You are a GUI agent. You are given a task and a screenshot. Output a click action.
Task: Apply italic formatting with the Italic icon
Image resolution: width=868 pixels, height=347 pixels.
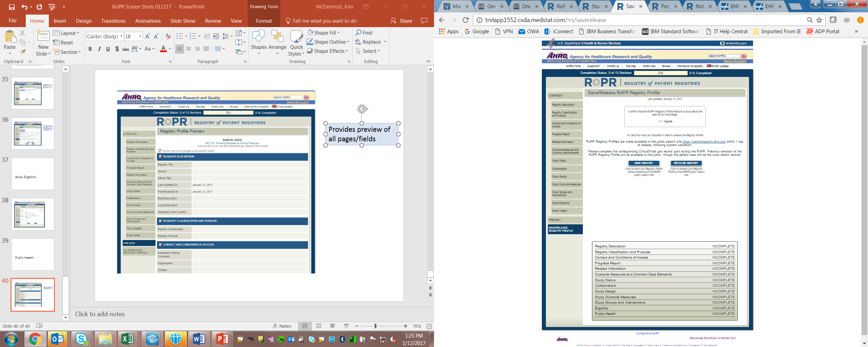click(x=99, y=49)
